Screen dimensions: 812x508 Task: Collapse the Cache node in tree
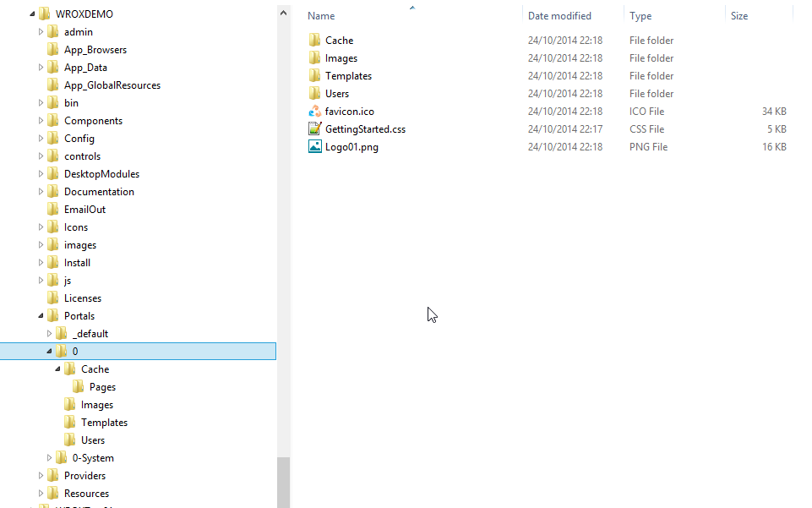point(57,369)
